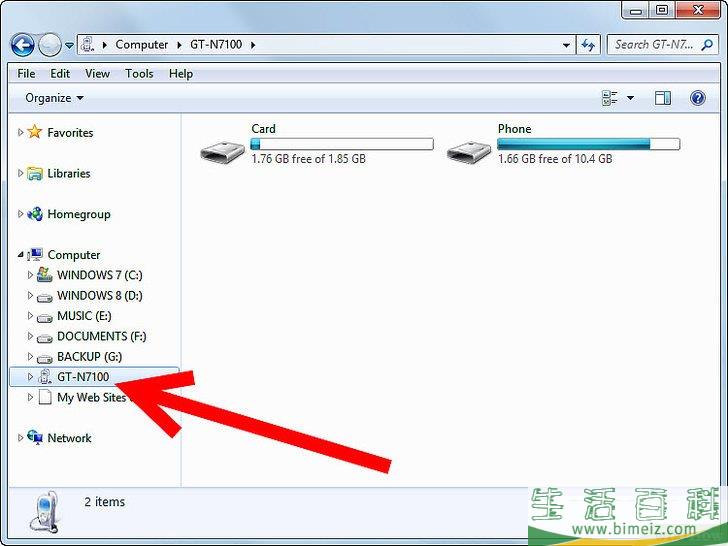Open the recent locations dropdown arrow

click(69, 46)
